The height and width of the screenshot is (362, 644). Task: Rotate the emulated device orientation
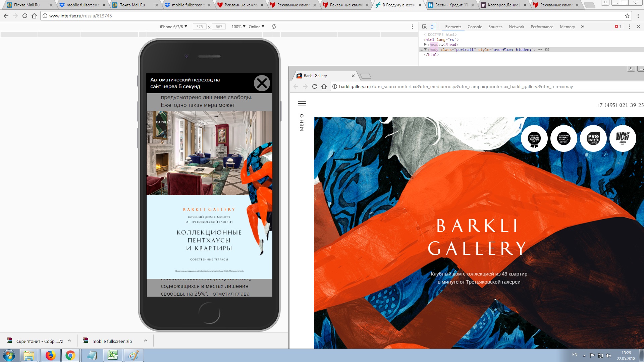[x=274, y=26]
